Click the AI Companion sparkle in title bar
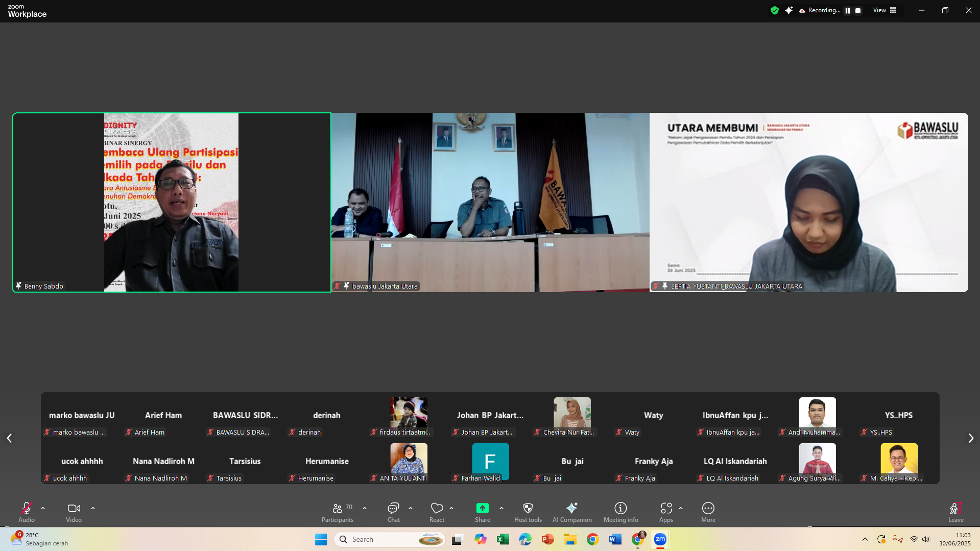The width and height of the screenshot is (980, 551). pyautogui.click(x=789, y=10)
